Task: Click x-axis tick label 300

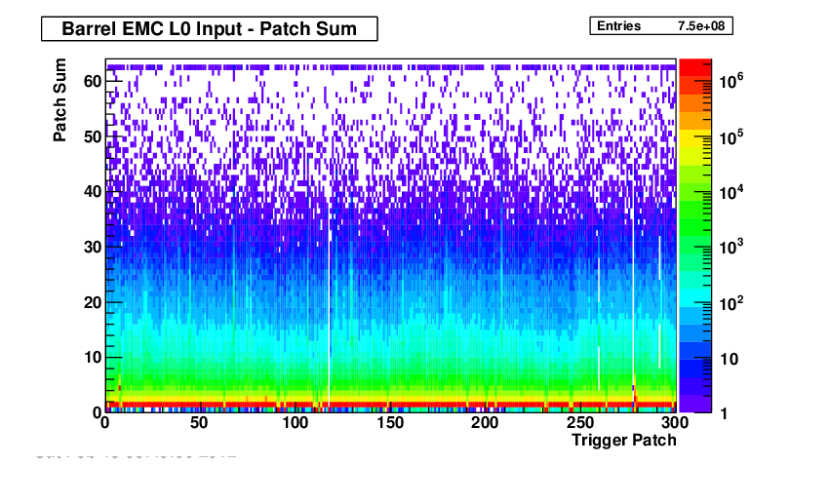Action: (675, 423)
